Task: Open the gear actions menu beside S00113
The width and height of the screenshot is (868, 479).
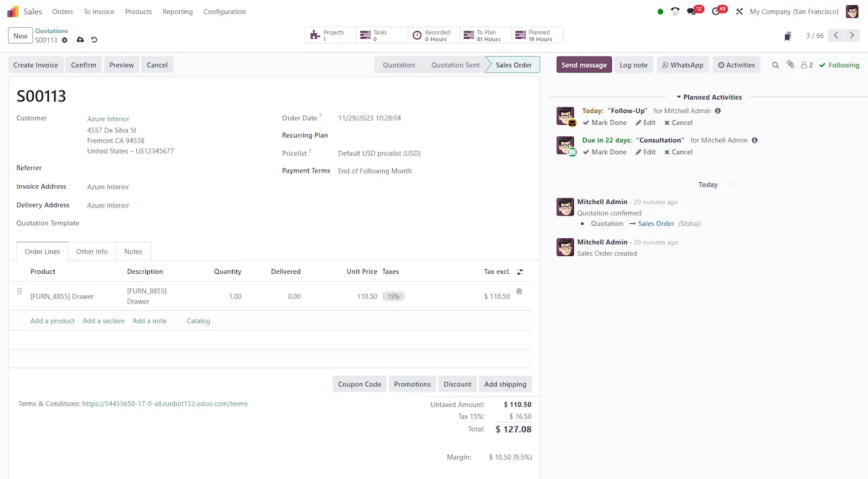Action: (x=64, y=40)
